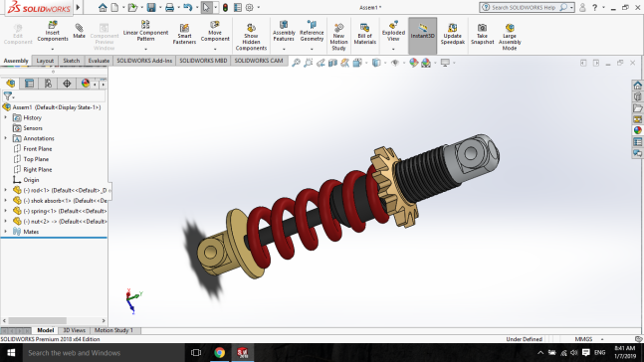644x362 pixels.
Task: Start a New Motion Study
Action: (338, 37)
